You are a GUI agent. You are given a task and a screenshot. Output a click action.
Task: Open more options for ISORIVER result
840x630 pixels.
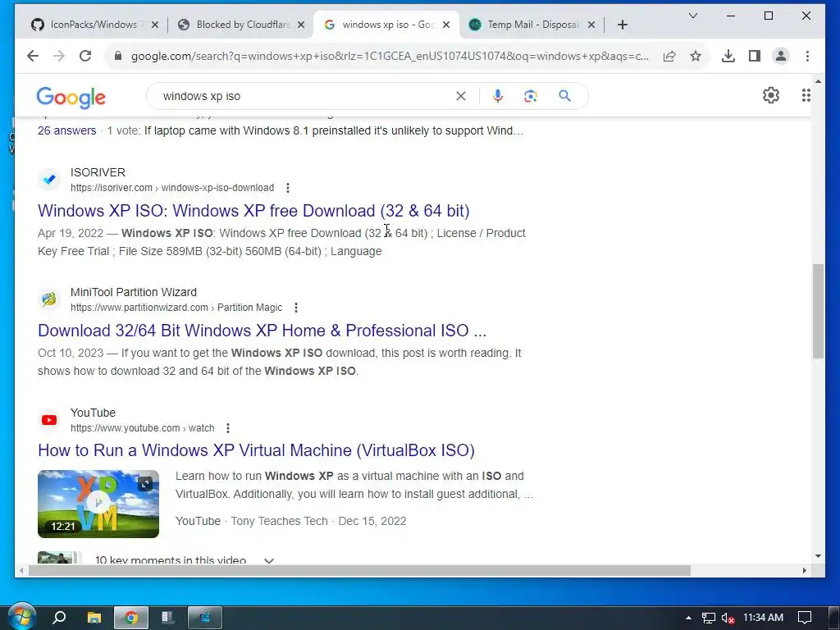(x=288, y=188)
